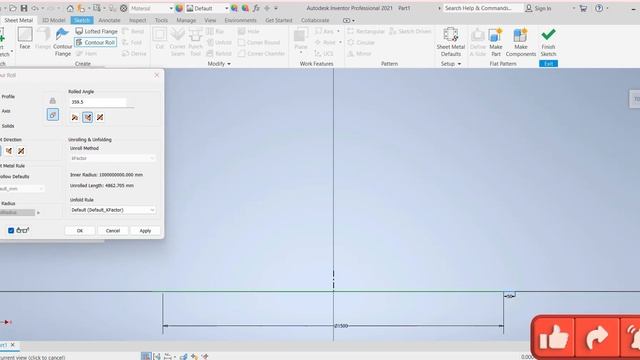Expand the Setup panel dropdown

[451, 64]
